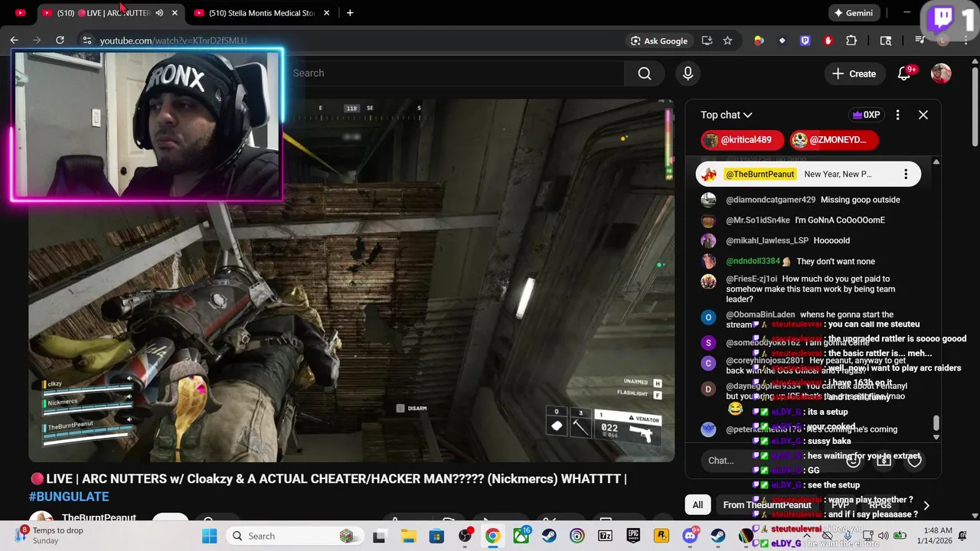The image size is (980, 551).
Task: Open the @ZMONEYD chat chip
Action: coord(833,140)
